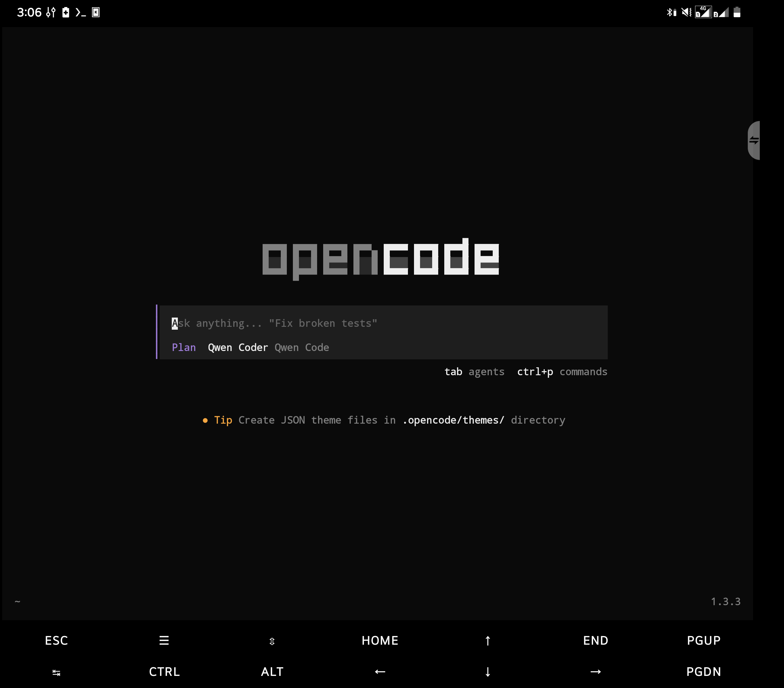Tap the terminal prompt status bar icon
784x688 pixels.
tap(81, 13)
